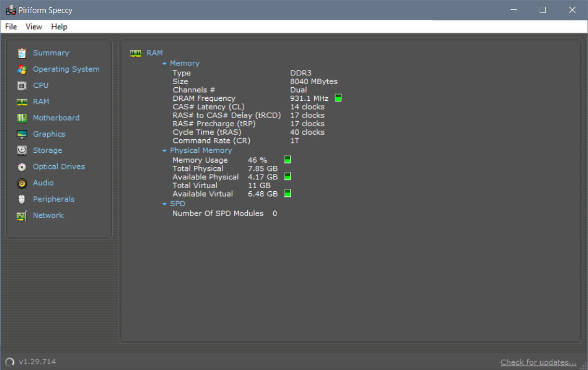Click the Physical Memory header label
Image resolution: width=588 pixels, height=370 pixels.
(201, 151)
